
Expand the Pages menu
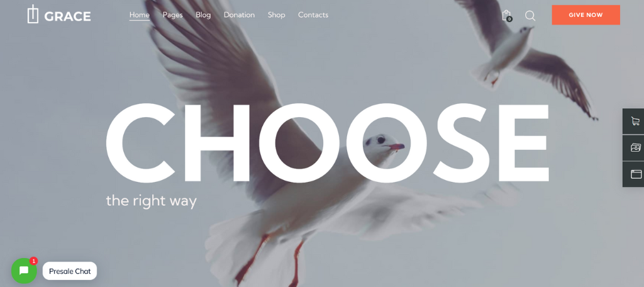pos(172,15)
